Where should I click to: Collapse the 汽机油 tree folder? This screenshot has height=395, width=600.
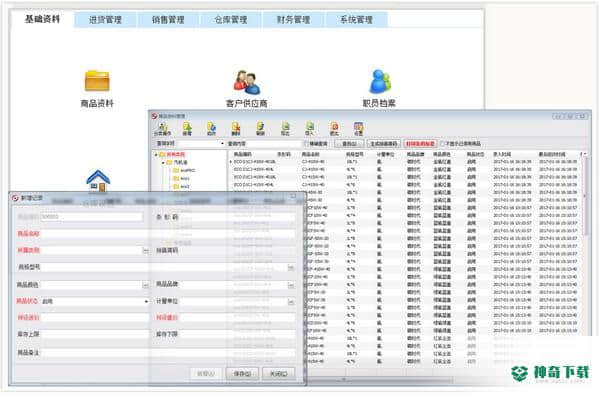[x=163, y=162]
